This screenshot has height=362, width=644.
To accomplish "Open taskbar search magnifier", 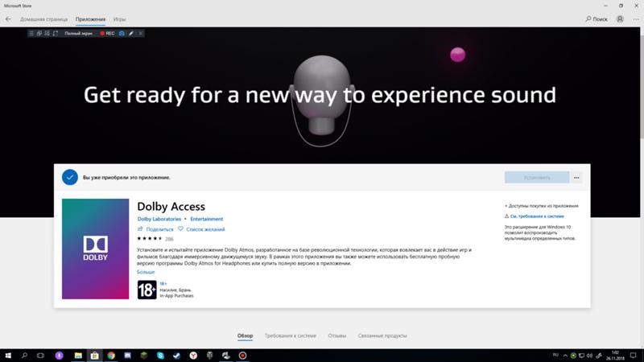I will pyautogui.click(x=24, y=356).
